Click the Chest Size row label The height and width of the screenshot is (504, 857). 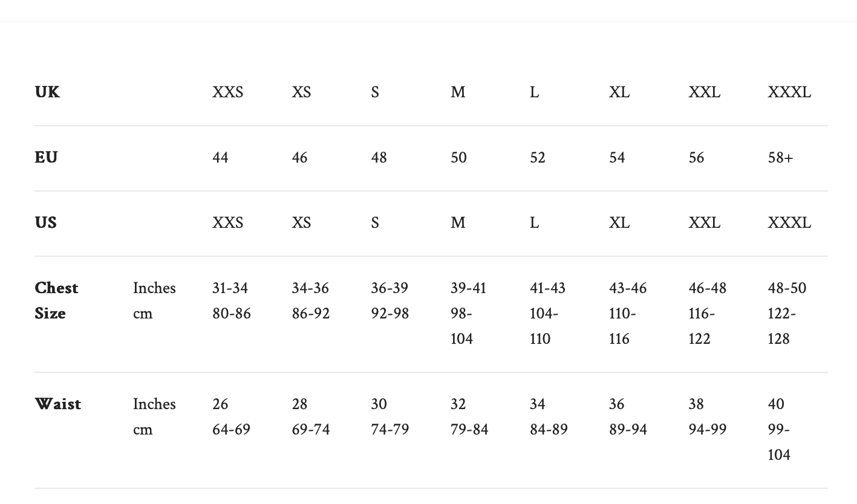(x=56, y=300)
